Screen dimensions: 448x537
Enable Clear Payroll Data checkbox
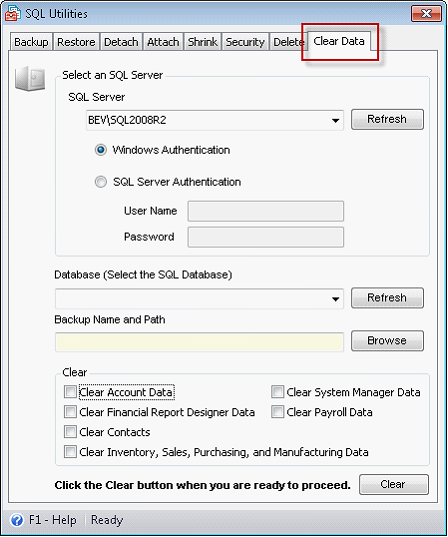277,412
